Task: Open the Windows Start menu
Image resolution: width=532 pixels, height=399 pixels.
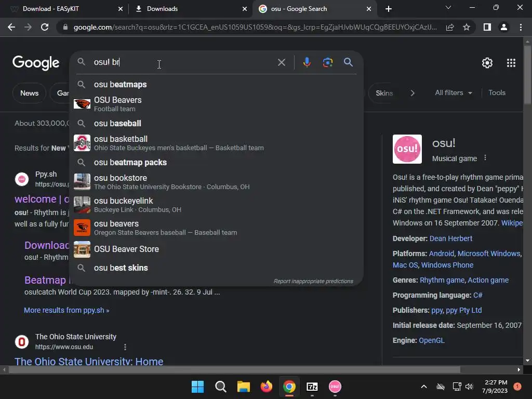Action: tap(197, 387)
